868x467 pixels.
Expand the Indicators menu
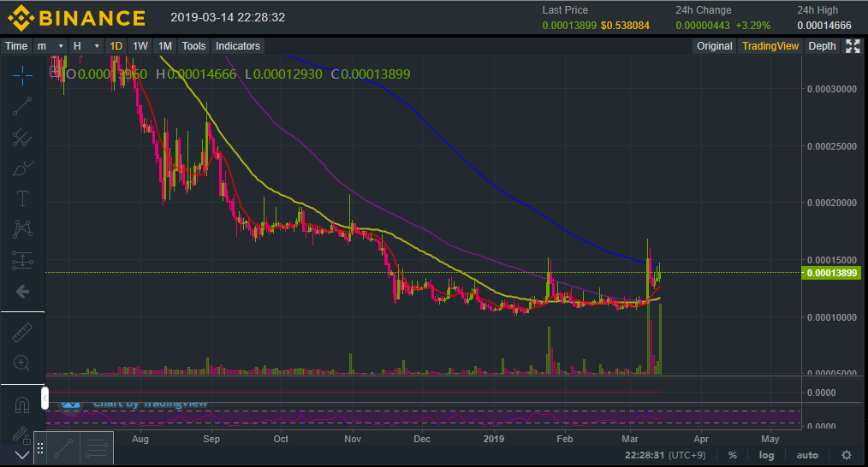[x=238, y=46]
